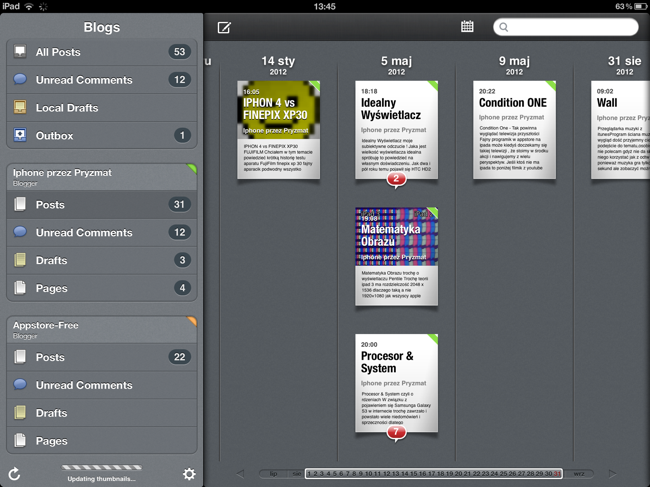Open Pages with 4 badge

[x=102, y=288]
